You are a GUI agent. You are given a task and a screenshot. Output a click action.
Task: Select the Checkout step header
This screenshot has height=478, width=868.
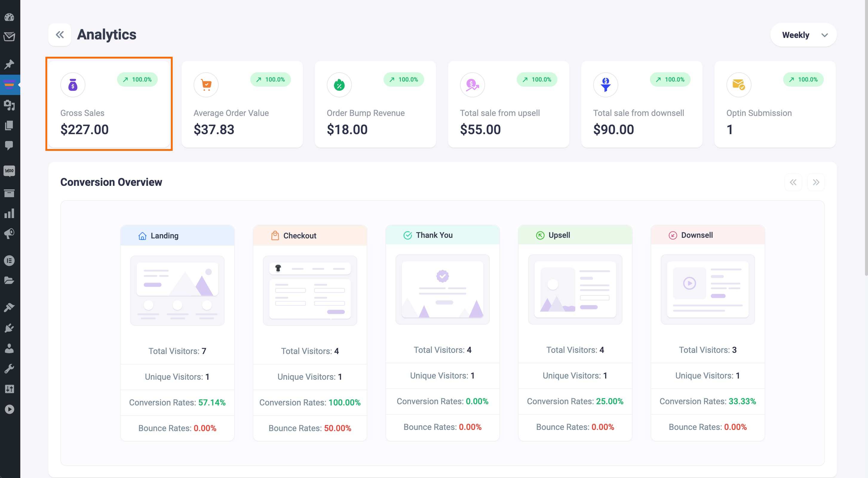310,235
